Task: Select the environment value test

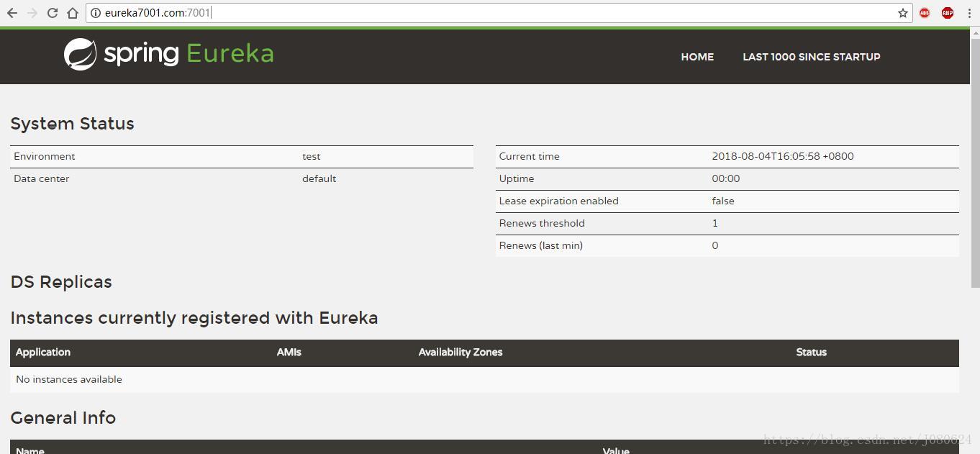Action: click(x=312, y=156)
